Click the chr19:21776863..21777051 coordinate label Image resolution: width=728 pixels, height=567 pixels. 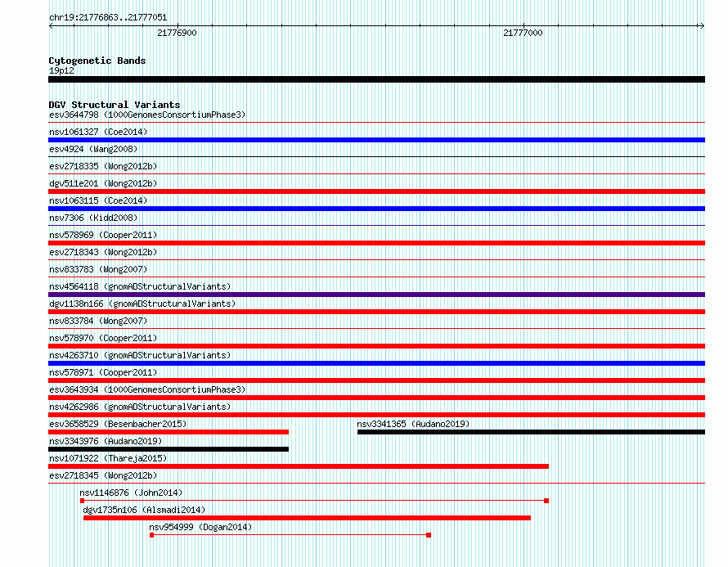tap(108, 17)
